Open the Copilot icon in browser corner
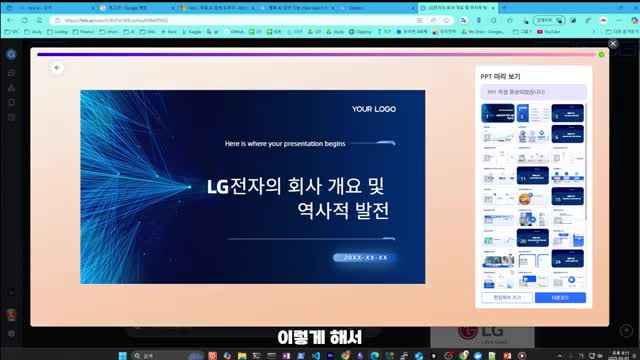Screen dimensions: 640x360 [x=634, y=20]
